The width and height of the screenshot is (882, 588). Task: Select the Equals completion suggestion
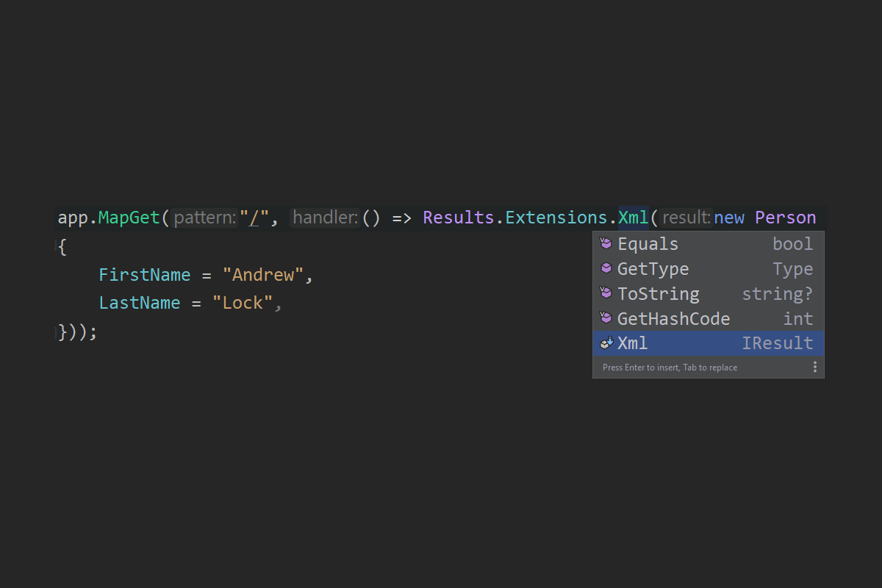click(x=648, y=244)
